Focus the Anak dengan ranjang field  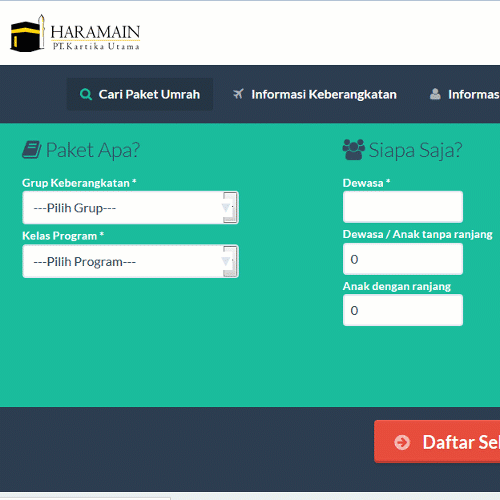coord(403,310)
